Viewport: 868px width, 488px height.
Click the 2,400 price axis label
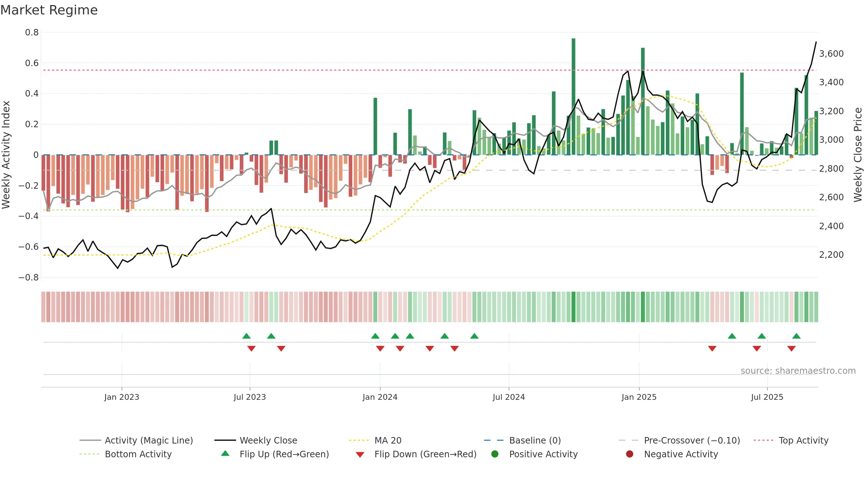pyautogui.click(x=831, y=226)
